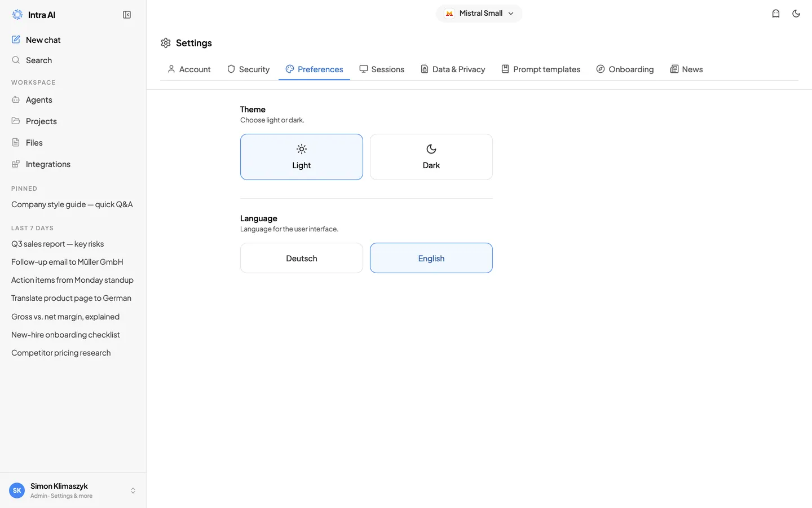Choose English as the interface language

[431, 258]
